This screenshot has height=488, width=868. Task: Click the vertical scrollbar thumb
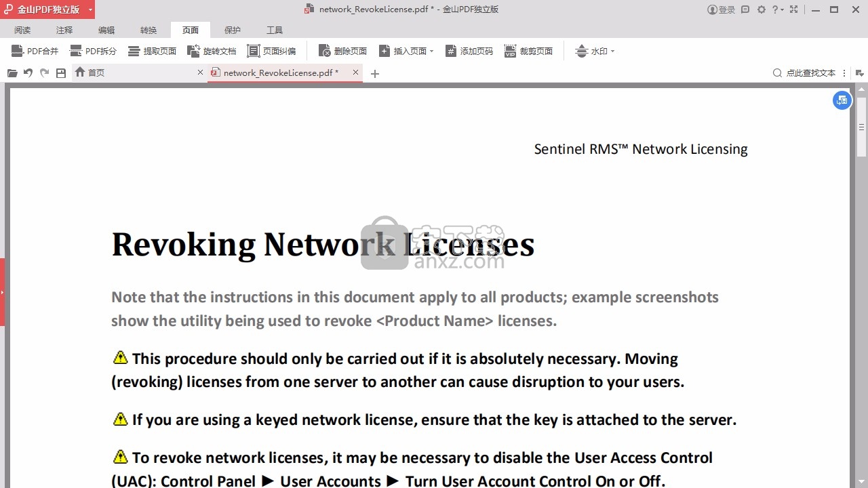click(x=861, y=126)
